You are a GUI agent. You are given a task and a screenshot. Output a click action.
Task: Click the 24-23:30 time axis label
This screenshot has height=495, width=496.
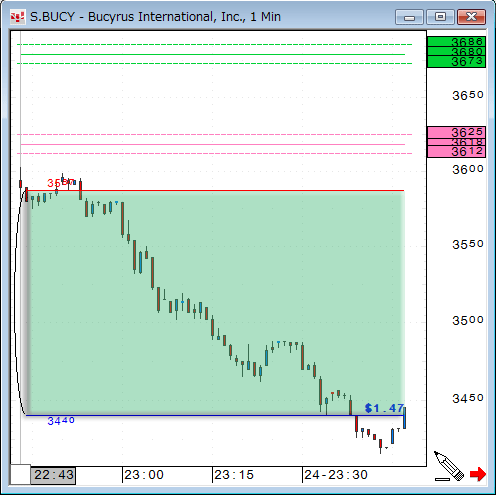(336, 475)
